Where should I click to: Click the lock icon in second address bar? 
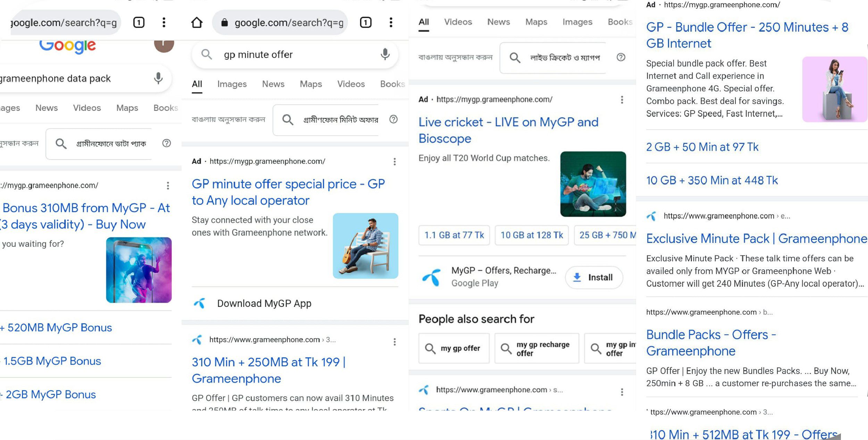click(225, 23)
